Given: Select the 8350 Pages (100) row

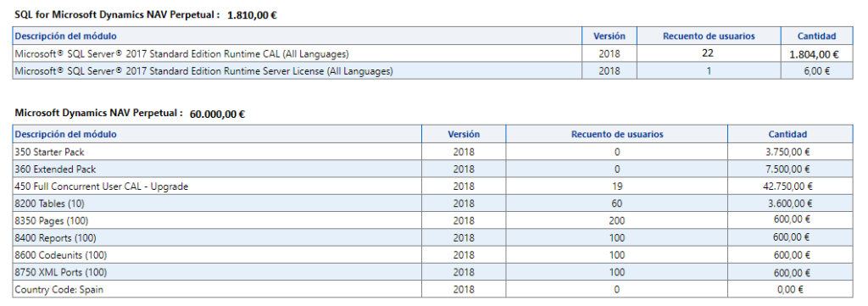Looking at the screenshot, I should click(x=432, y=220).
